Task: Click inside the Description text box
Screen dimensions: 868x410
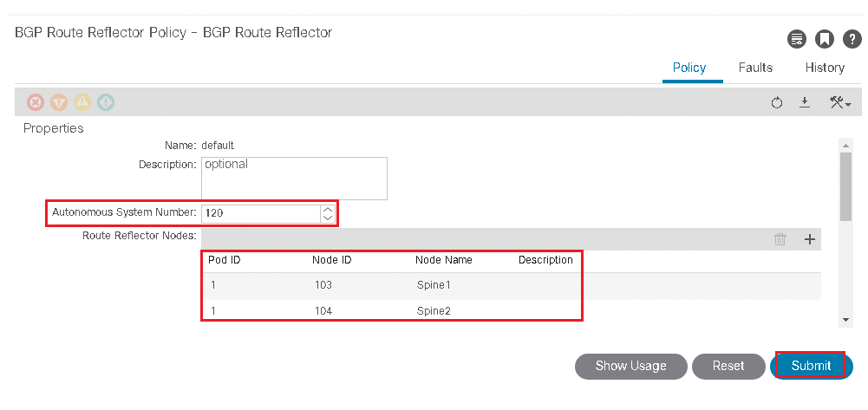Action: pyautogui.click(x=294, y=179)
